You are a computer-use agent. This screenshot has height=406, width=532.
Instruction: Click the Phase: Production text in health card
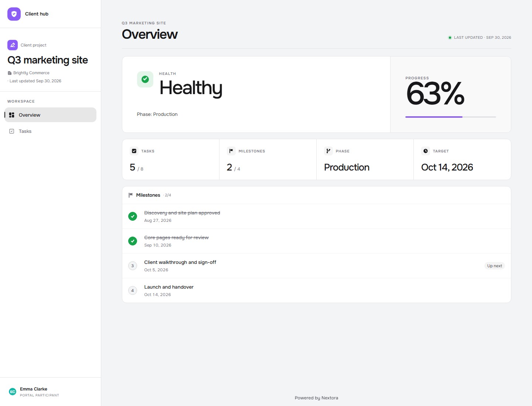click(157, 114)
